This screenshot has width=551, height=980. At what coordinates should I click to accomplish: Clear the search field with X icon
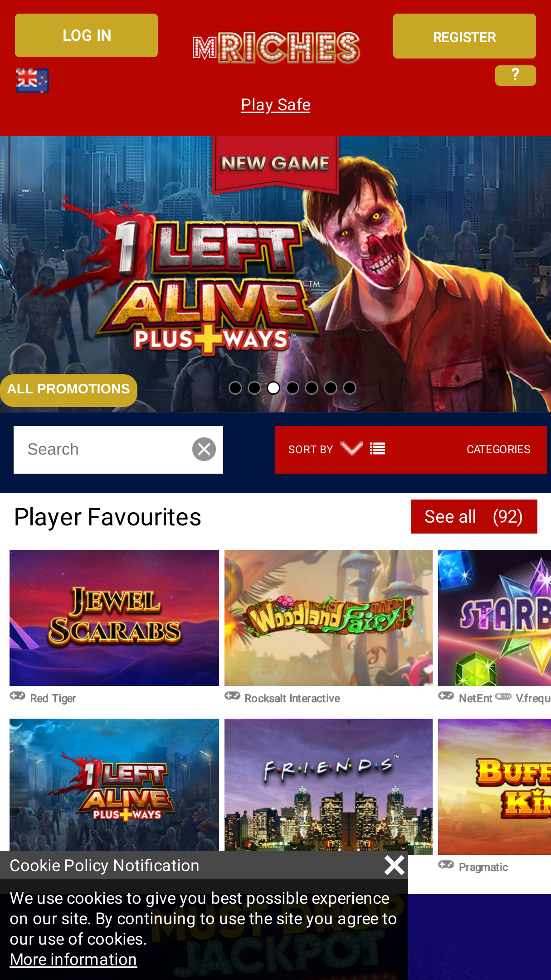tap(204, 449)
